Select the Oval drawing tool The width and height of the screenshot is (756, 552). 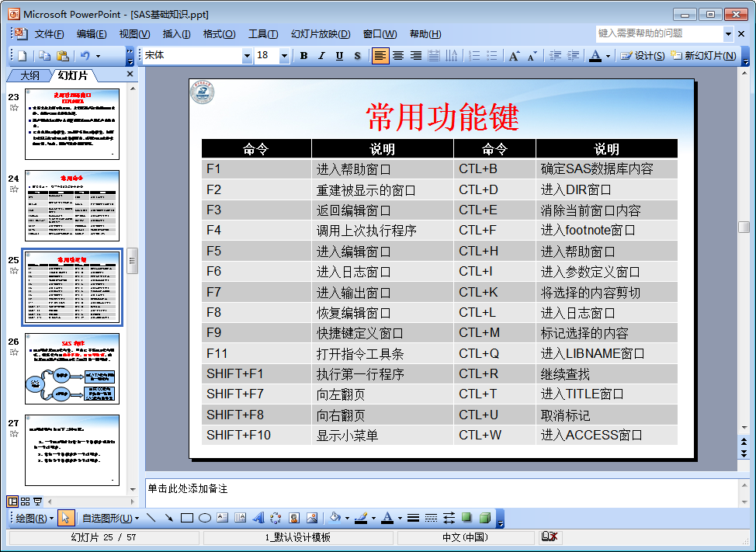coord(205,519)
